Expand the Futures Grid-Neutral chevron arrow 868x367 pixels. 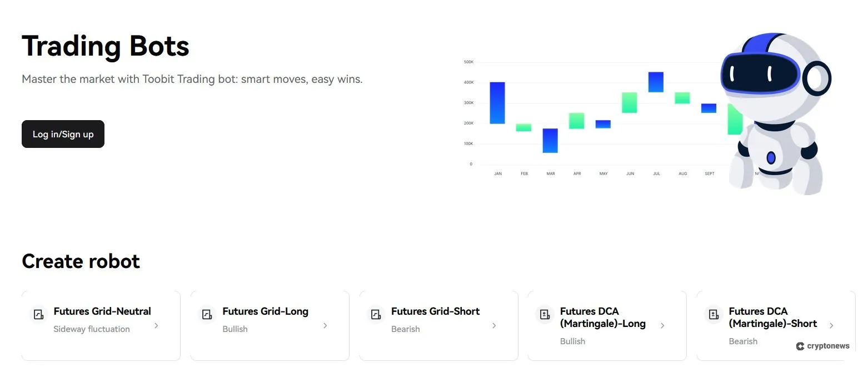[x=156, y=325]
